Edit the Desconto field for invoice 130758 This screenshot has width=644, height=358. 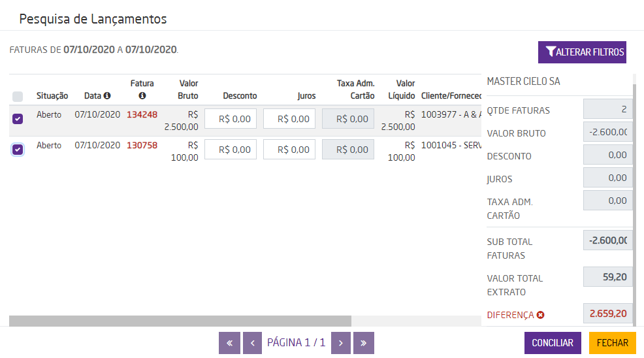coord(231,150)
